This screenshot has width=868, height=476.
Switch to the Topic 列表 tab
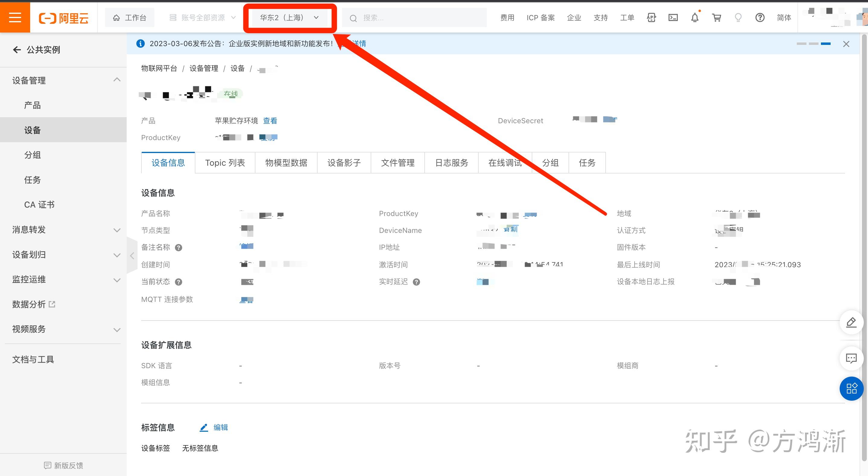[x=225, y=163]
